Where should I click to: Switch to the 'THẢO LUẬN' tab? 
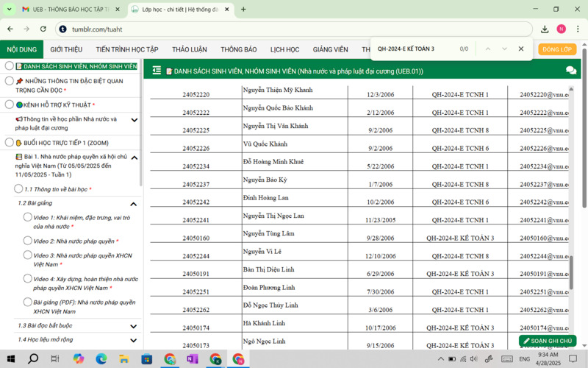[190, 49]
